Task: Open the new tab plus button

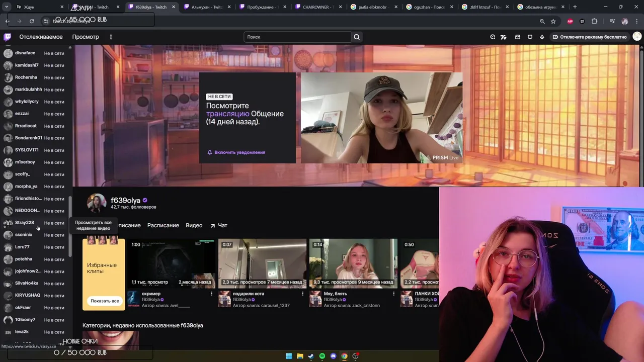Action: point(575,7)
